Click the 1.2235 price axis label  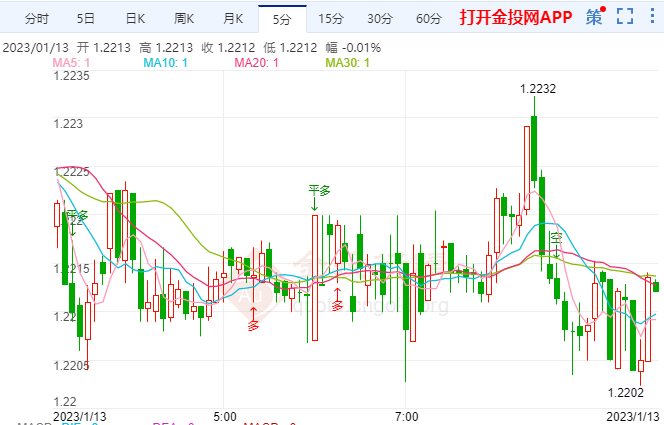click(x=71, y=76)
